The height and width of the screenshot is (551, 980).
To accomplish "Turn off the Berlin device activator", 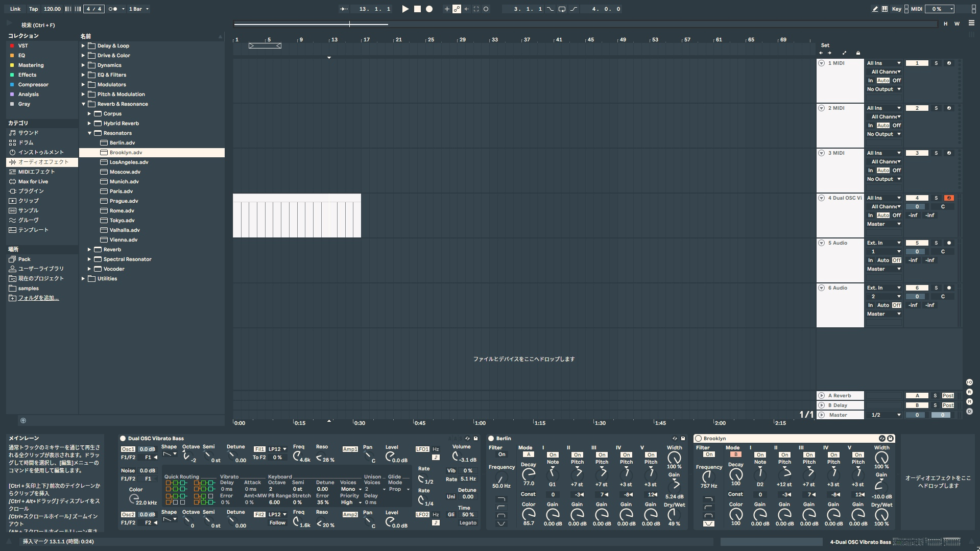I will 491,439.
